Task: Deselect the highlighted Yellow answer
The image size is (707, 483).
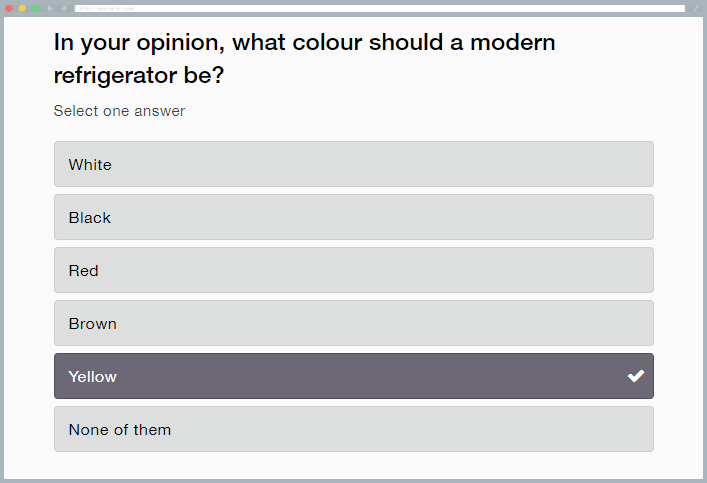Action: (354, 376)
